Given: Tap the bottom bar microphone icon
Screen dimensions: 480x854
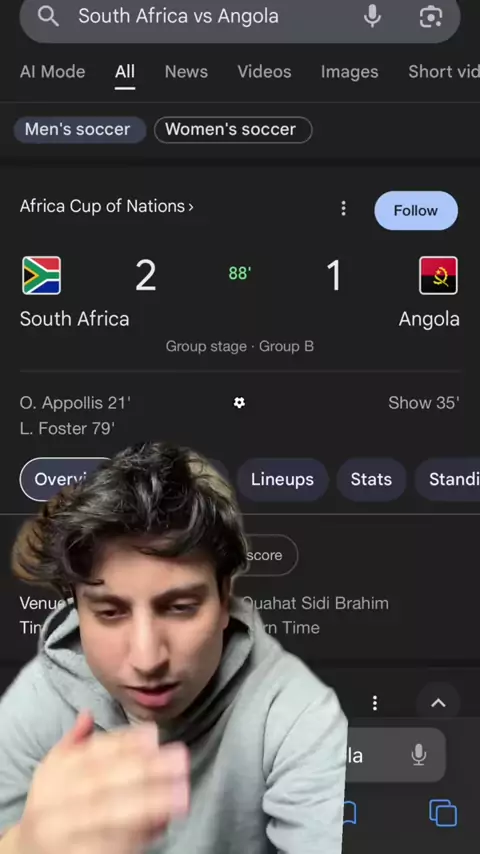Looking at the screenshot, I should [x=418, y=755].
